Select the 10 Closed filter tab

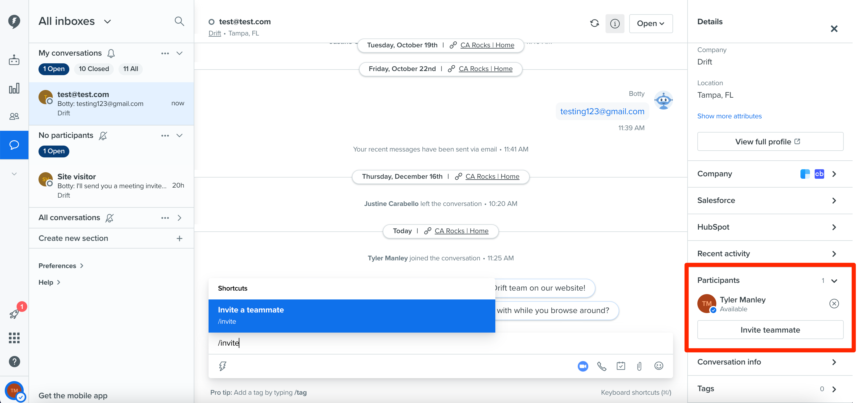pos(94,69)
